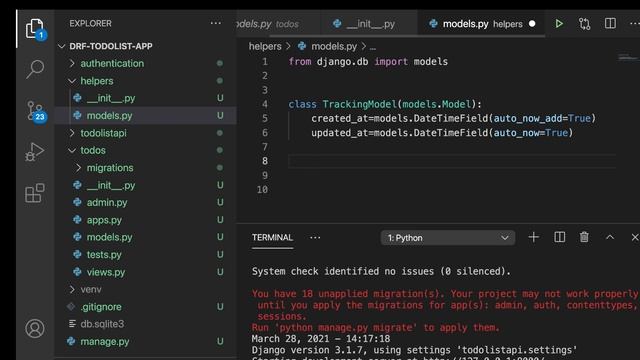640x360 pixels.
Task: Click 'TrackingModel' class name in code
Action: tap(359, 104)
